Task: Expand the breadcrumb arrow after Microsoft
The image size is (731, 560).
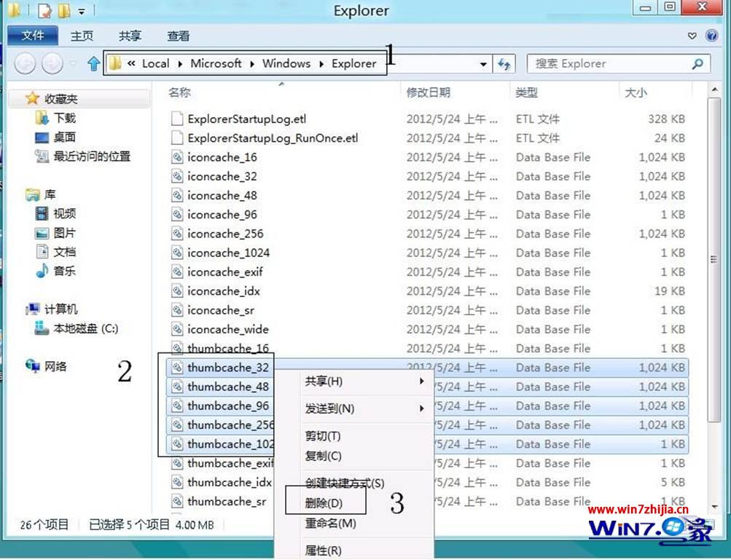Action: [x=251, y=64]
